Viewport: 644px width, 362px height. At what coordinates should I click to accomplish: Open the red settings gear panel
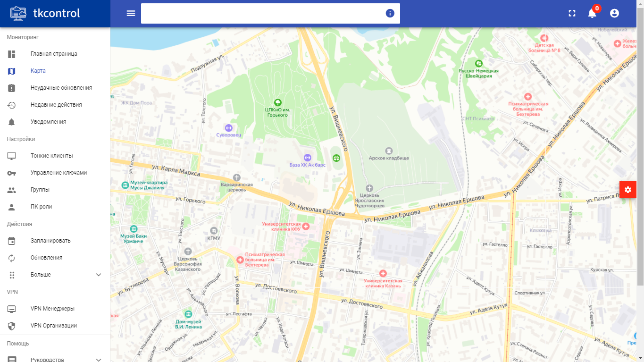pyautogui.click(x=627, y=190)
